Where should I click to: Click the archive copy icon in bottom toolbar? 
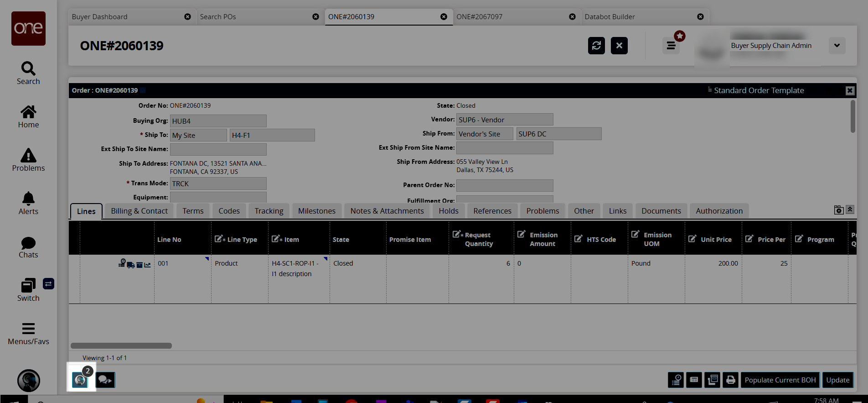coord(713,380)
